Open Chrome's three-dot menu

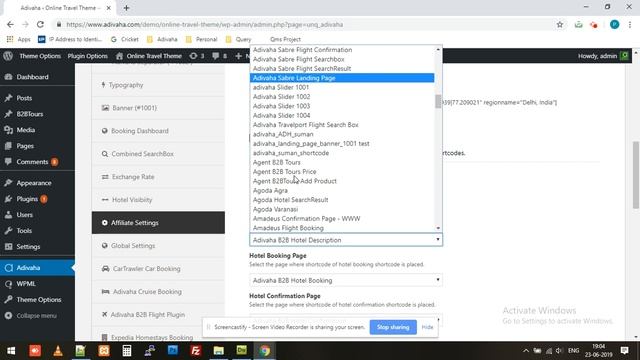click(630, 24)
